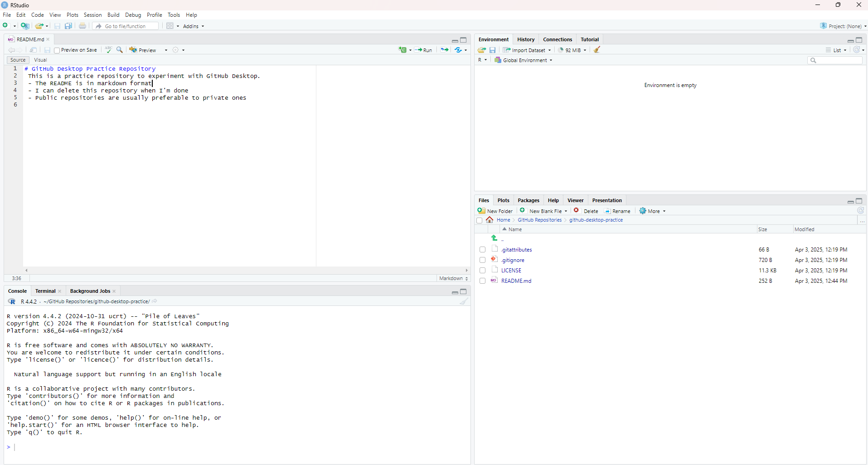Open the Global Environment dropdown
The width and height of the screenshot is (868, 465).
524,60
